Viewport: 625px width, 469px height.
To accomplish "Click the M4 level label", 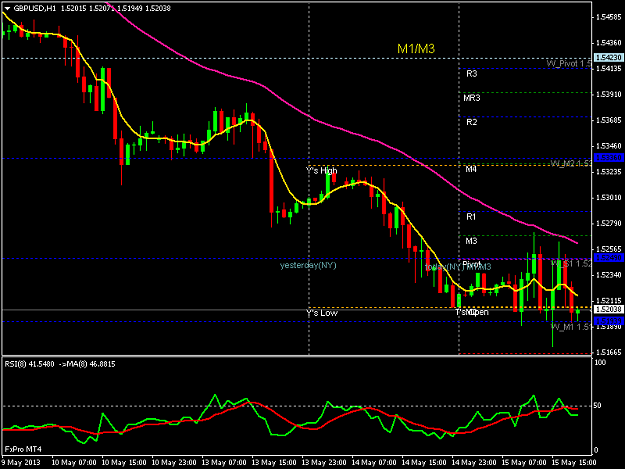I will pos(471,169).
